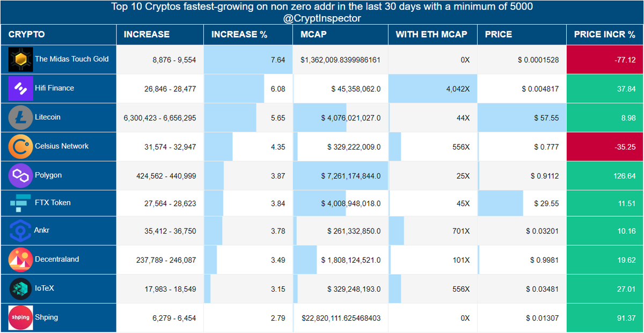Select the CRYPTO column header
644x333 pixels.
coord(58,34)
